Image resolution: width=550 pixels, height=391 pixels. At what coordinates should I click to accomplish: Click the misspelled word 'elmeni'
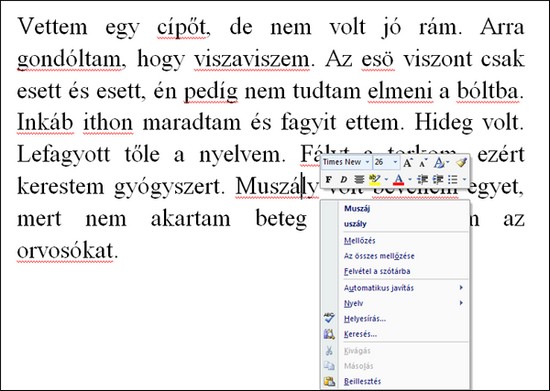click(400, 91)
